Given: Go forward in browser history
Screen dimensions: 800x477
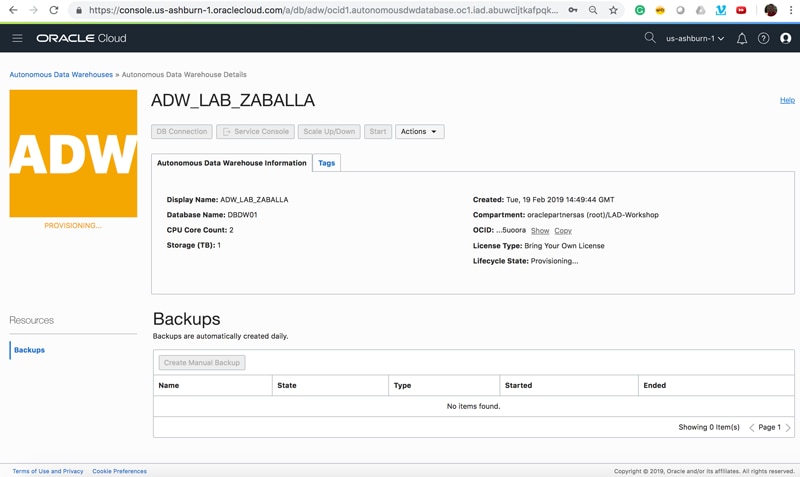Looking at the screenshot, I should click(33, 10).
